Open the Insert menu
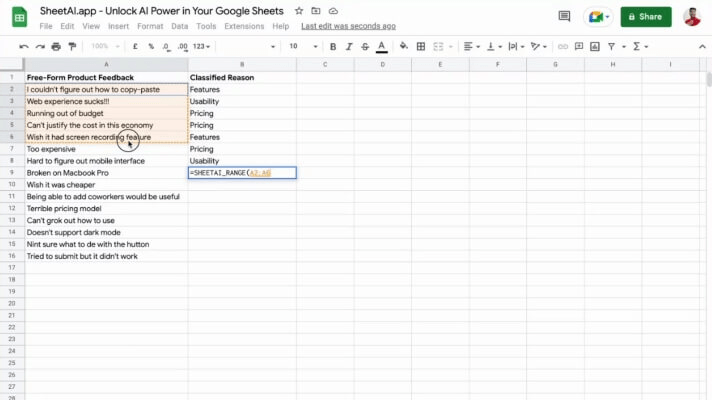The width and height of the screenshot is (712, 400). tap(119, 26)
